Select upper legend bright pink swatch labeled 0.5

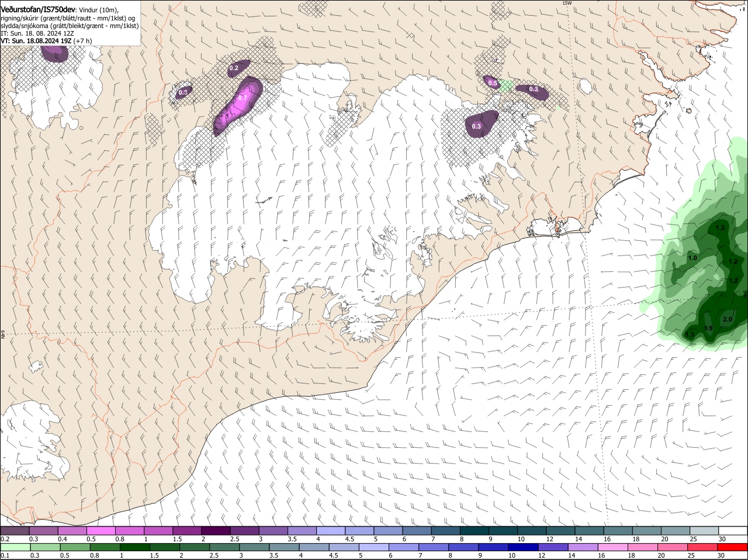tap(101, 530)
